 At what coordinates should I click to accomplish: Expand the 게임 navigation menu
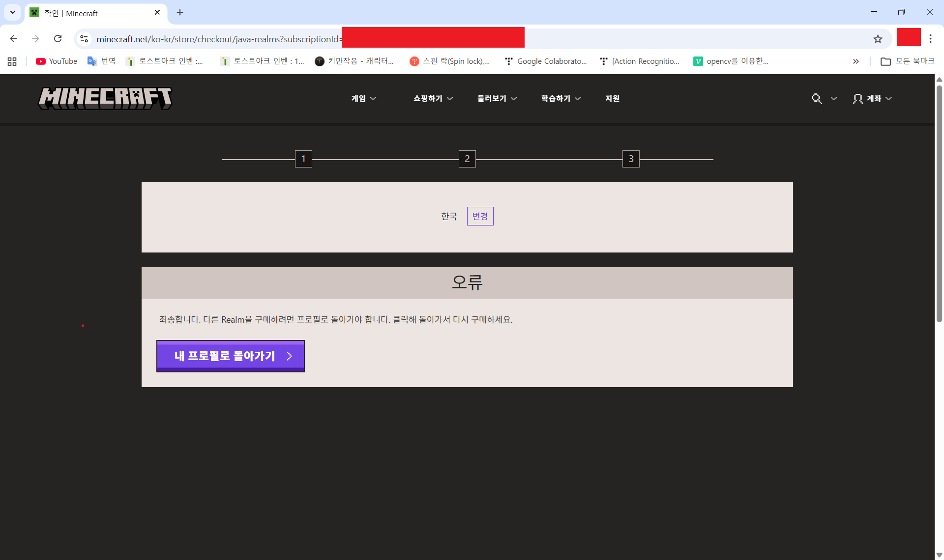point(364,98)
